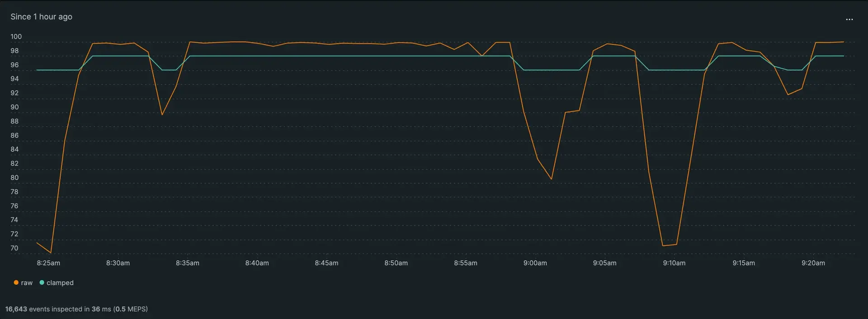Select the 8:25am x-axis label
The height and width of the screenshot is (319, 868).
tap(48, 263)
